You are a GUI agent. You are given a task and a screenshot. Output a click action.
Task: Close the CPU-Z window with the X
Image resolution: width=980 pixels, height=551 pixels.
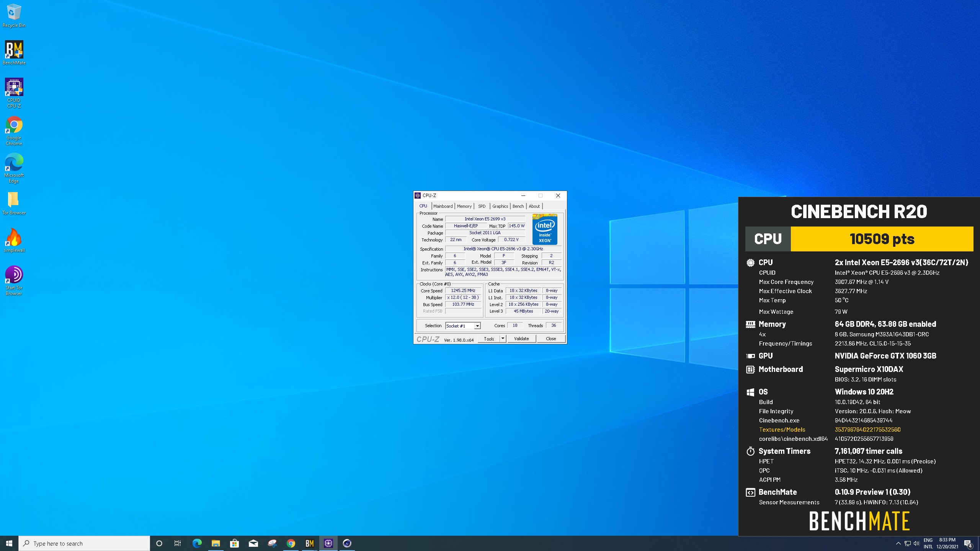tap(558, 196)
